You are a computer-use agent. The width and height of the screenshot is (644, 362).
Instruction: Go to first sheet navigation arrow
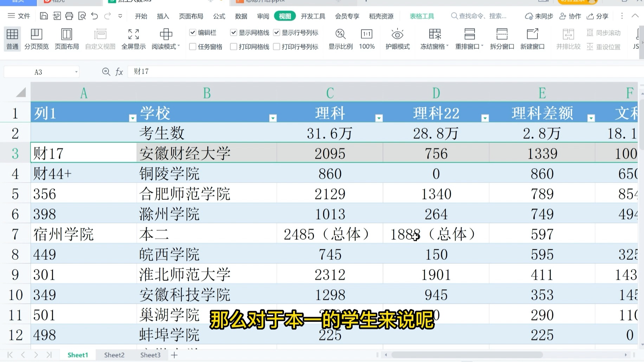[10, 355]
